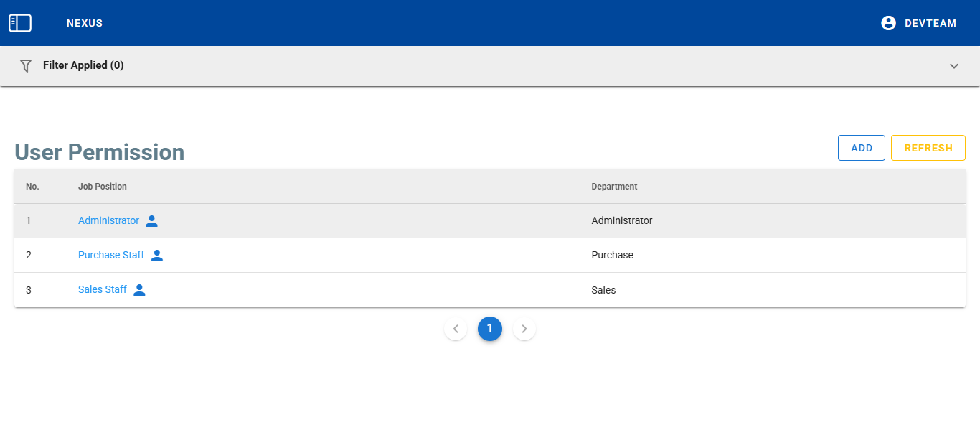
Task: Click the funnel filter icon
Action: 26,65
